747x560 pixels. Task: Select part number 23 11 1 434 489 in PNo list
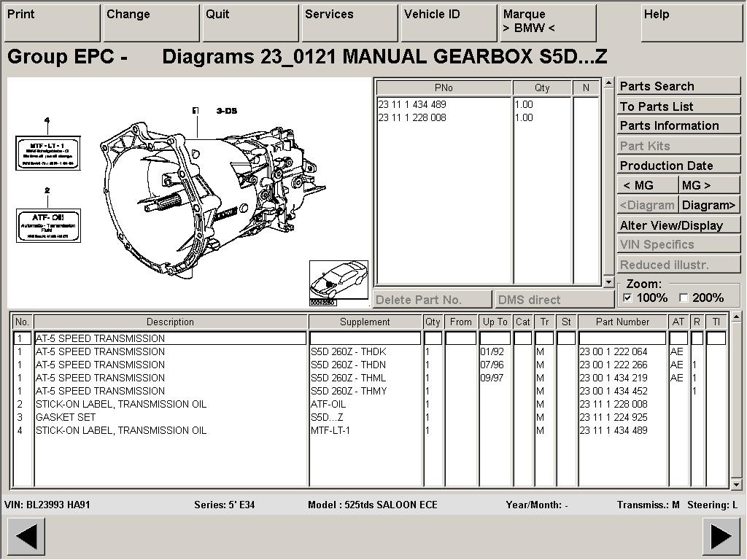click(413, 104)
